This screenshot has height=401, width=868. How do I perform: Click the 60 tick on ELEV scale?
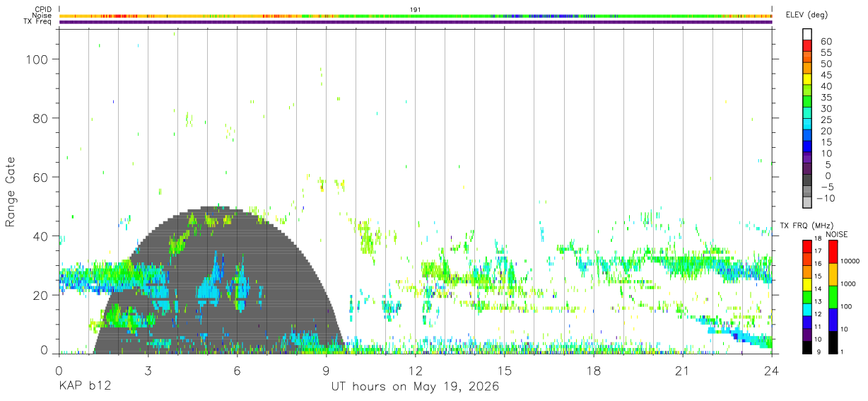826,42
